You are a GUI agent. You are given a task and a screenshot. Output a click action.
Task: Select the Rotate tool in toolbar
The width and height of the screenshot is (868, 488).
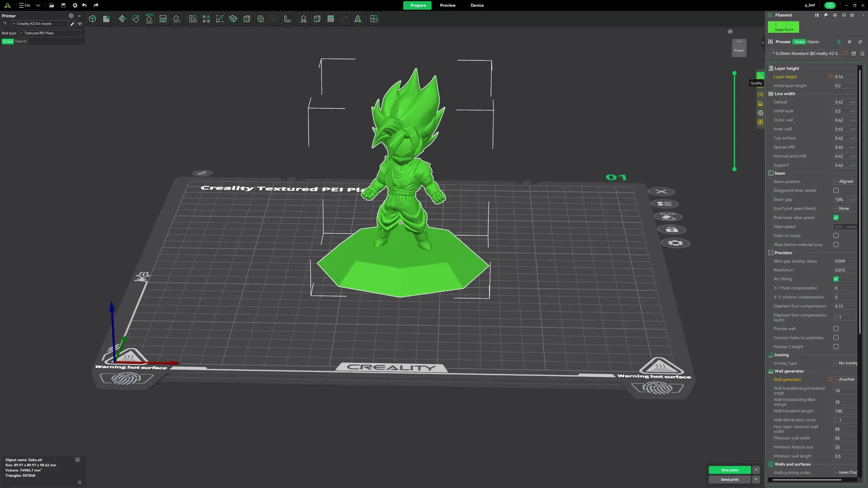click(136, 19)
